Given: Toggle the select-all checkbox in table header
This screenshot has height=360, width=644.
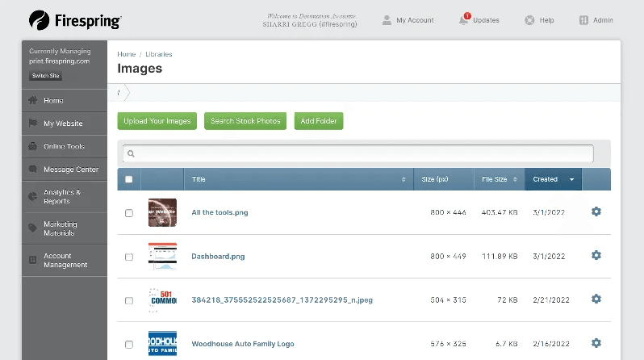Looking at the screenshot, I should [x=129, y=179].
